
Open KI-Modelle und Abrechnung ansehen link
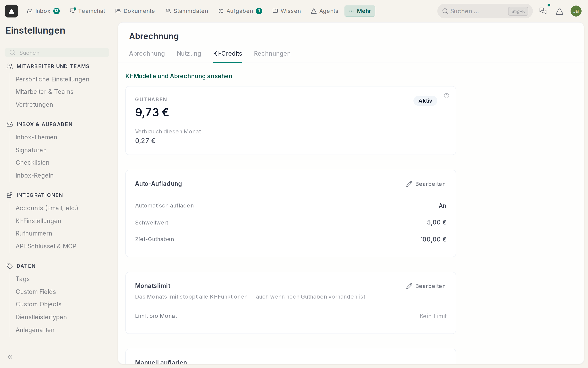[179, 76]
